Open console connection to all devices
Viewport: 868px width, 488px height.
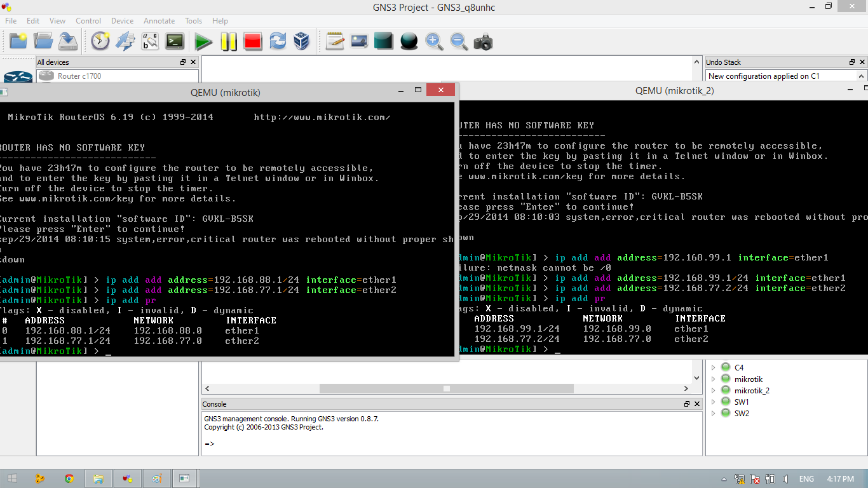pos(176,41)
